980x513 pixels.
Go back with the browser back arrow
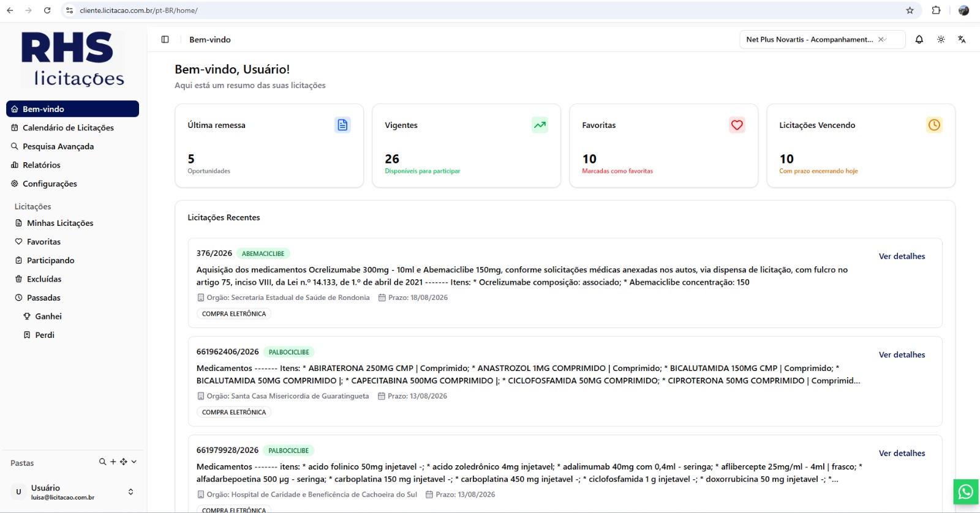(x=10, y=10)
